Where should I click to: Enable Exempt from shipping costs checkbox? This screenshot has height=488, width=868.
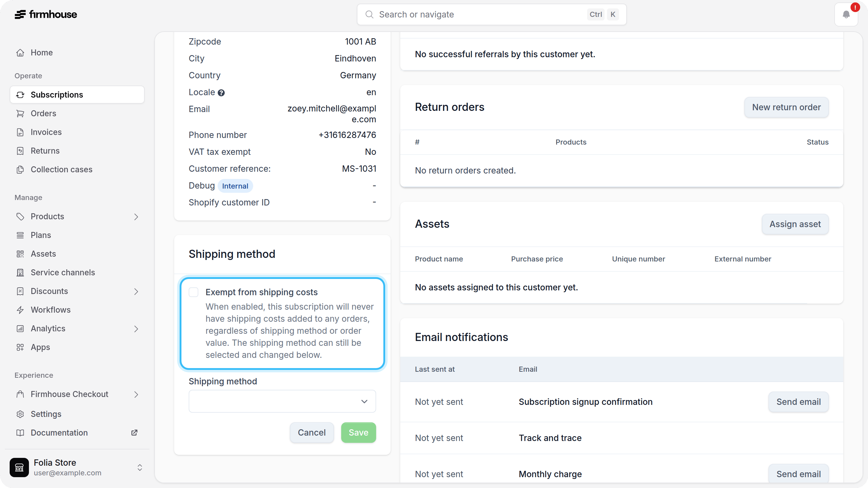tap(193, 292)
